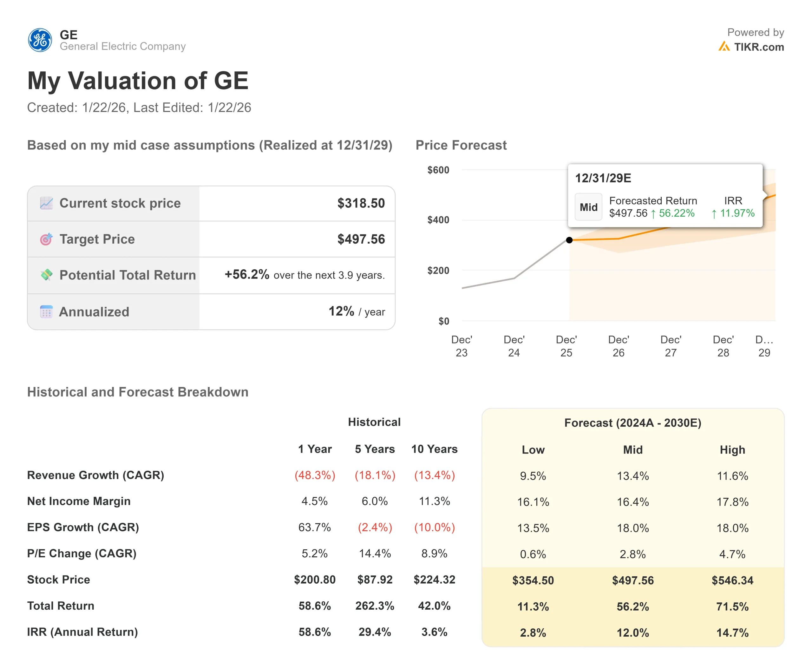
Task: Click the GE company logo icon
Action: (40, 40)
